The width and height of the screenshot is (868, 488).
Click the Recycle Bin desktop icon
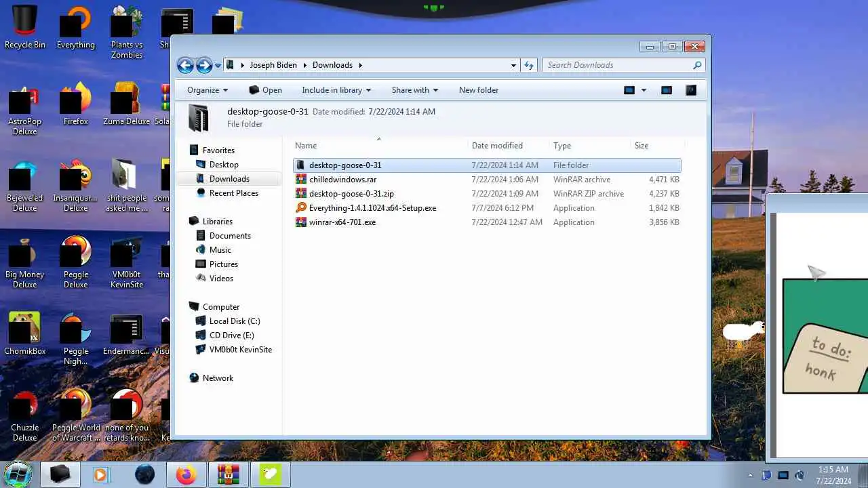point(25,27)
